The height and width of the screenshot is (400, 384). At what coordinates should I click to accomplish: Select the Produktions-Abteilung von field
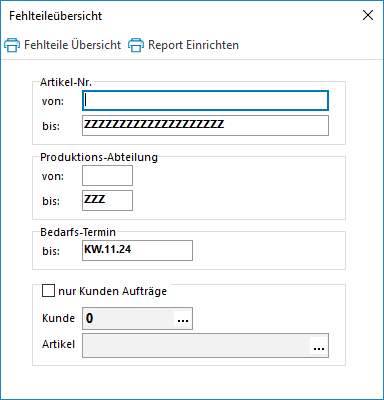(107, 176)
